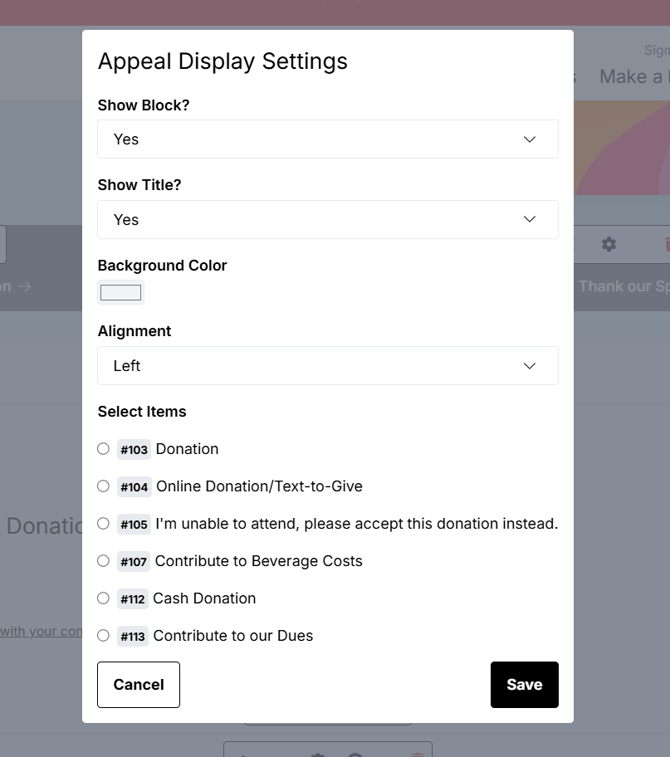Open the Show Block dropdown

click(x=328, y=139)
